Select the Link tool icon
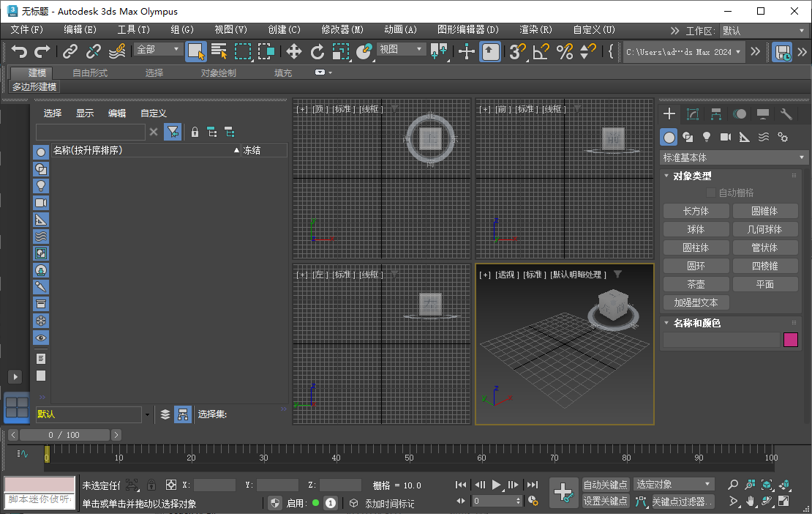812x514 pixels. pyautogui.click(x=70, y=51)
